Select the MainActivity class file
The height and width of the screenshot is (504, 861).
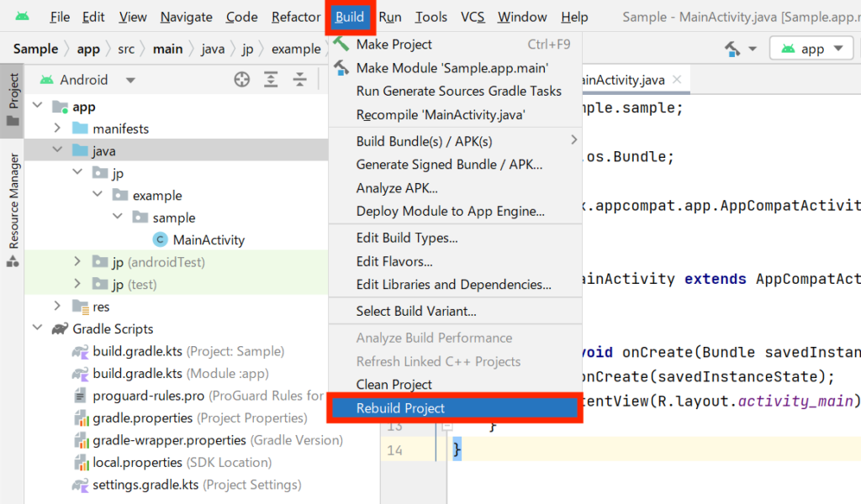[x=209, y=239]
